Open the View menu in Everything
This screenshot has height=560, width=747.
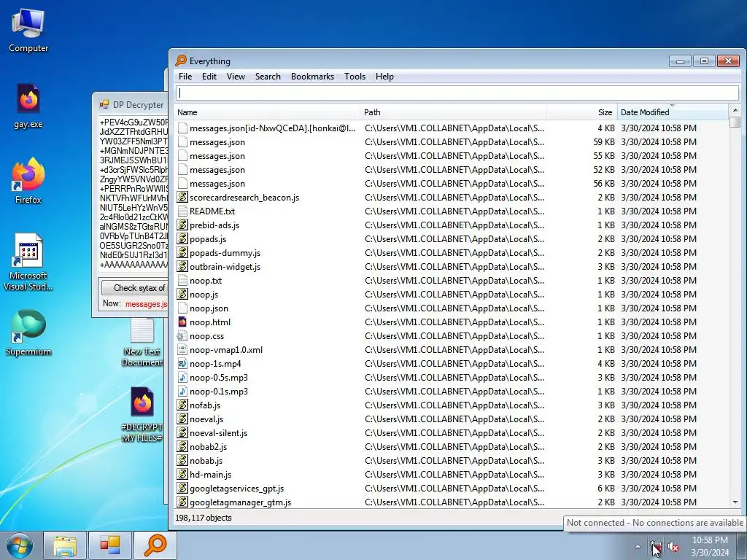pos(236,76)
